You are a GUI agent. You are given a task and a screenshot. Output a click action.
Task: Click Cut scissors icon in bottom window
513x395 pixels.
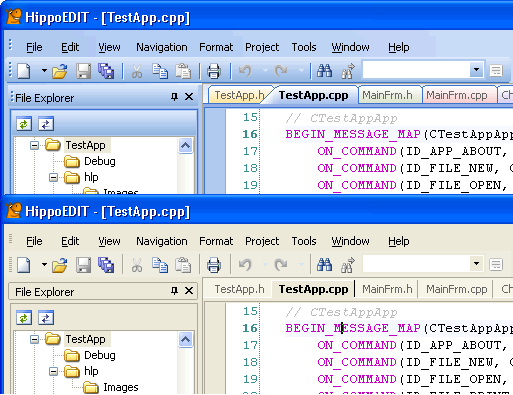137,265
